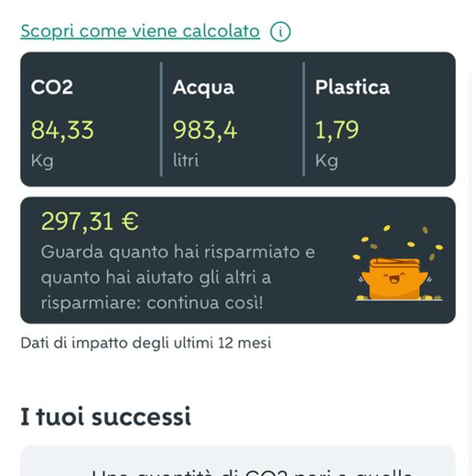Click the 297,31 € savings amount
The height and width of the screenshot is (476, 476).
tap(89, 221)
